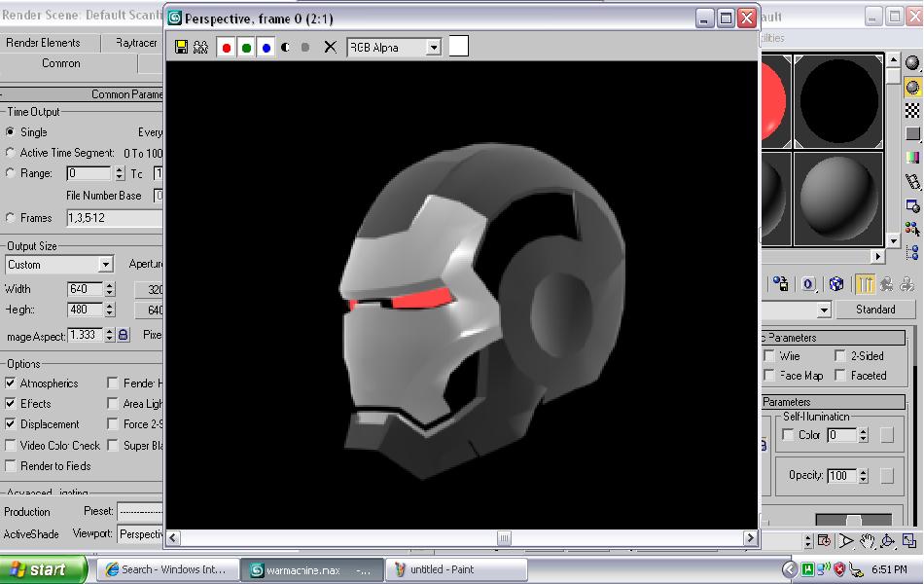Screen dimensions: 924x584
Task: Open the Sample UV Tiling icon
Action: (912, 134)
